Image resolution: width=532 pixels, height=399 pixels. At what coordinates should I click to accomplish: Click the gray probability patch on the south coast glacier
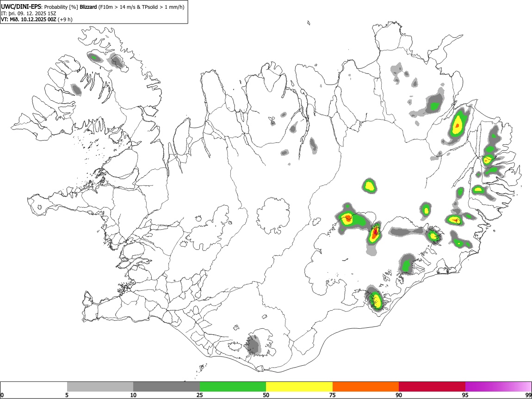(x=253, y=345)
